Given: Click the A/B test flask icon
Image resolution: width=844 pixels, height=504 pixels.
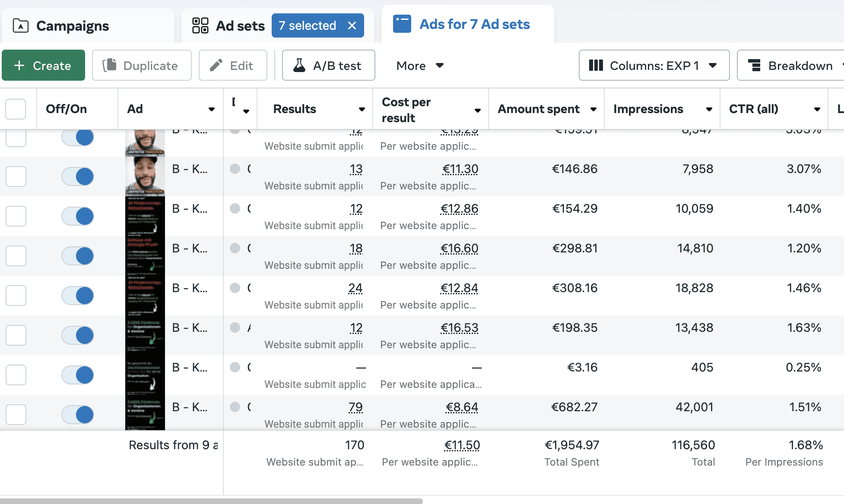Looking at the screenshot, I should point(299,66).
